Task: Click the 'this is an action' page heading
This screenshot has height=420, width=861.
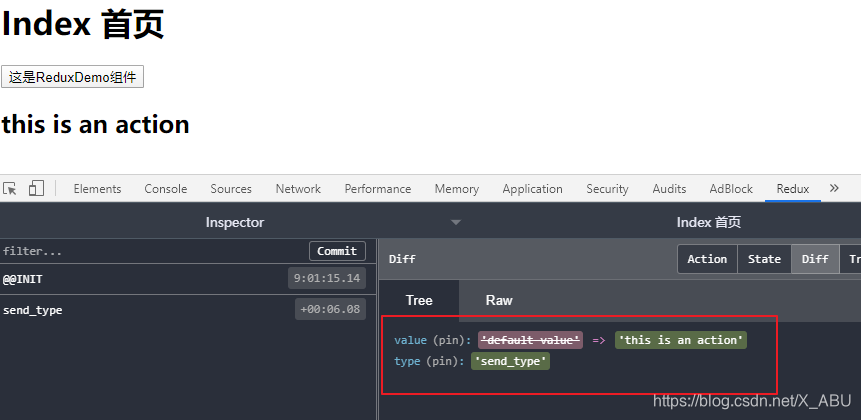Action: 96,124
